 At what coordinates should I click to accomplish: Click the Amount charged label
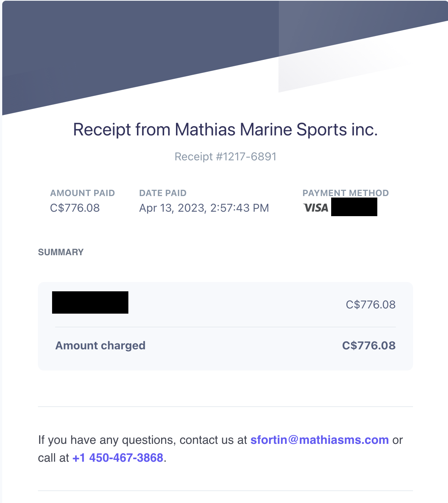click(x=100, y=346)
